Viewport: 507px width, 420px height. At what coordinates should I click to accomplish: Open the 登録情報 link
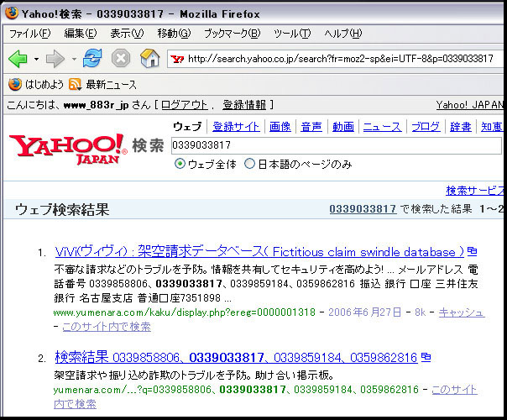click(x=244, y=105)
